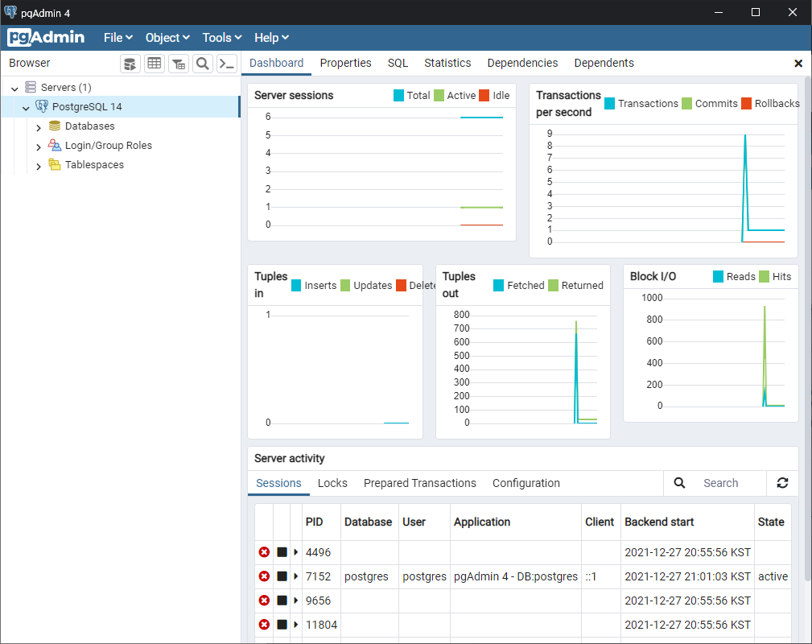The image size is (812, 644).
Task: Terminate session for PID 9656
Action: click(x=264, y=601)
